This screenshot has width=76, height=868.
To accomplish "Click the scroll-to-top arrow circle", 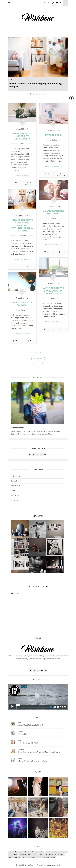I will tap(71, 98).
